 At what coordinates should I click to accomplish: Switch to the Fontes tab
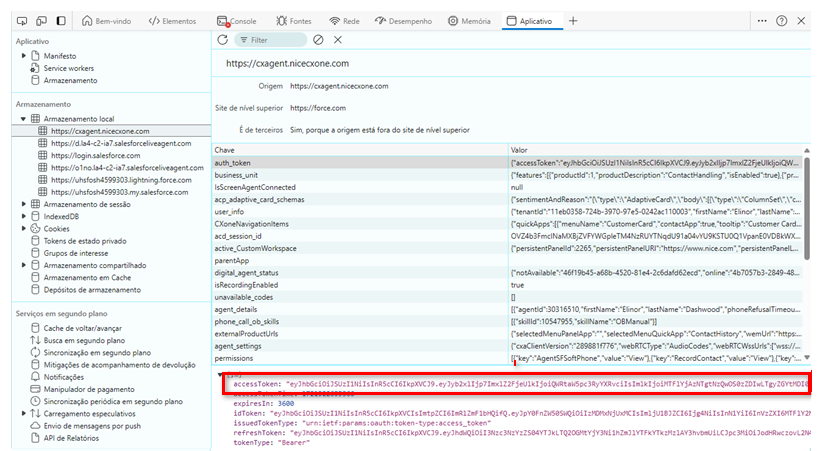coord(294,21)
